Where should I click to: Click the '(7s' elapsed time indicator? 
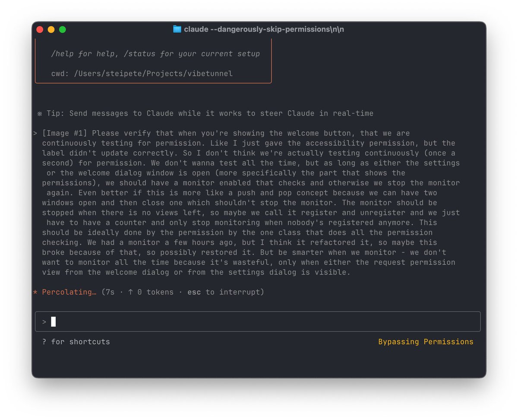coord(108,292)
